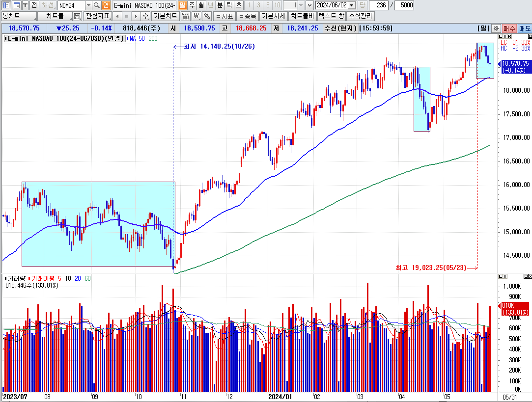This screenshot has width=532, height=402.
Task: Open the 차트툴바 toolbar item
Action: click(x=302, y=16)
